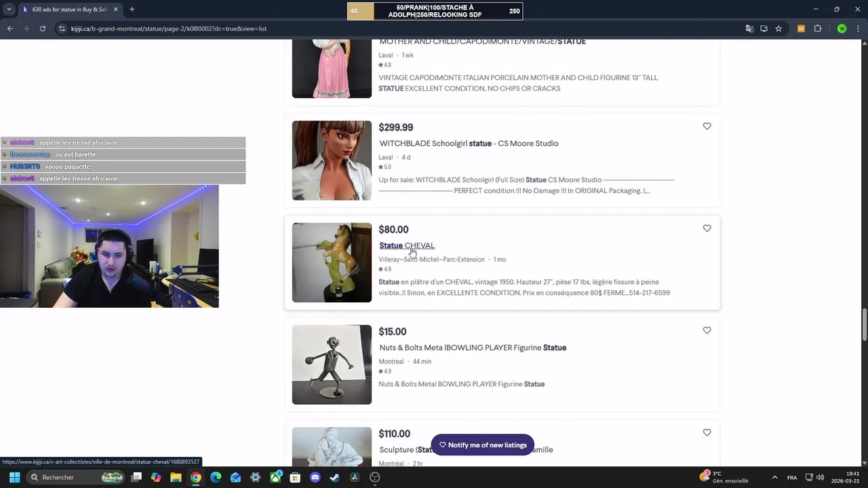
Task: Open Nuts & Bolts BOWLING PLAYER listing title
Action: click(x=473, y=348)
